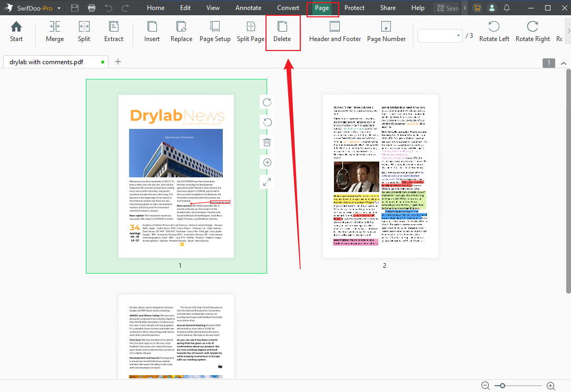Click the trash icon on page 1 thumbnail
Screen dimensions: 571x392
pos(267,142)
